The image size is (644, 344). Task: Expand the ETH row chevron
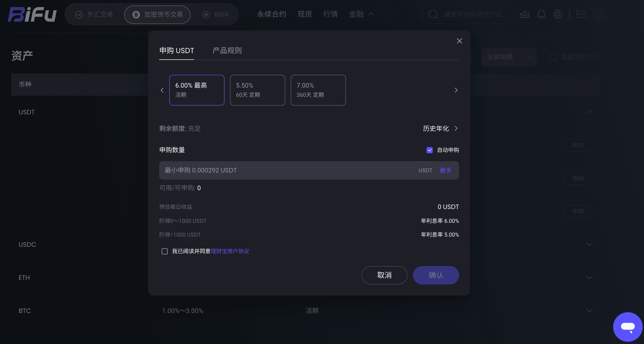pyautogui.click(x=589, y=278)
